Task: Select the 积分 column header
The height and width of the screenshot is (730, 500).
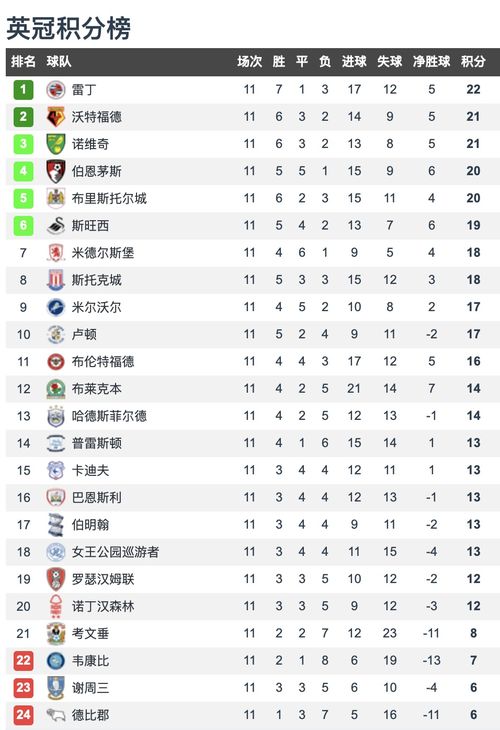Action: (x=473, y=61)
